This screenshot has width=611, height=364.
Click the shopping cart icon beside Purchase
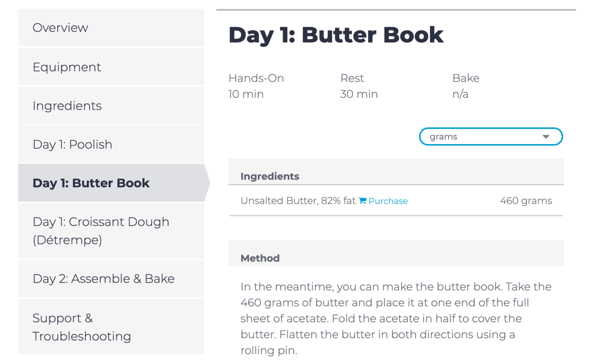[363, 201]
